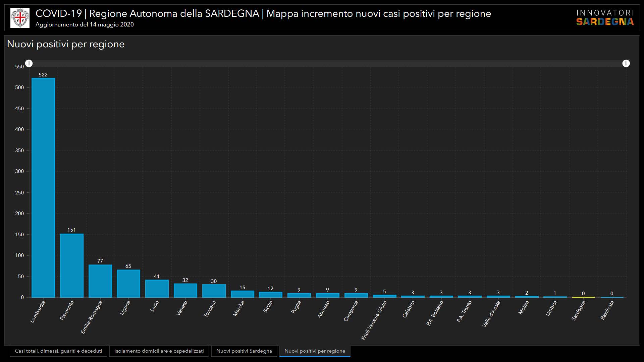This screenshot has height=362, width=644.
Task: Open Casi totali, dimessi, guariti e deceduti tab
Action: [x=58, y=351]
